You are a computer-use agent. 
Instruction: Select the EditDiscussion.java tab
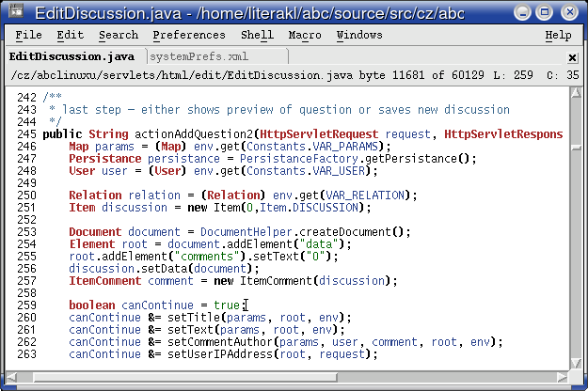point(71,56)
